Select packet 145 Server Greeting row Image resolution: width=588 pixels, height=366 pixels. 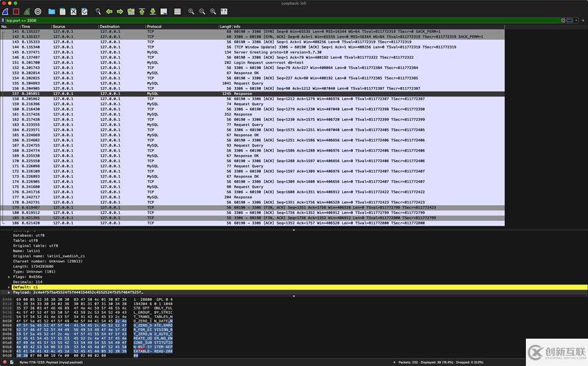point(252,52)
